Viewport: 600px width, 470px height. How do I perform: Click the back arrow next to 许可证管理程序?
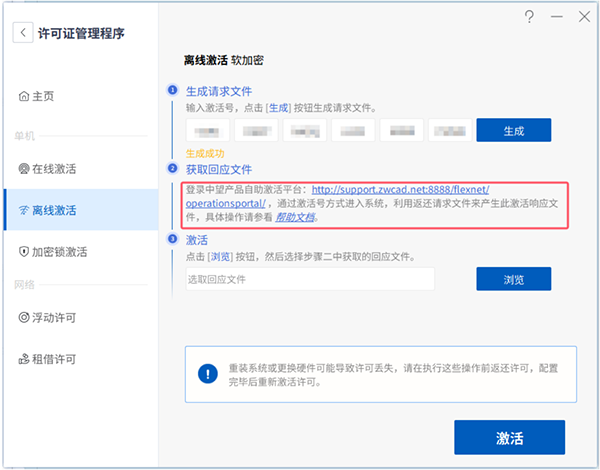click(x=23, y=33)
